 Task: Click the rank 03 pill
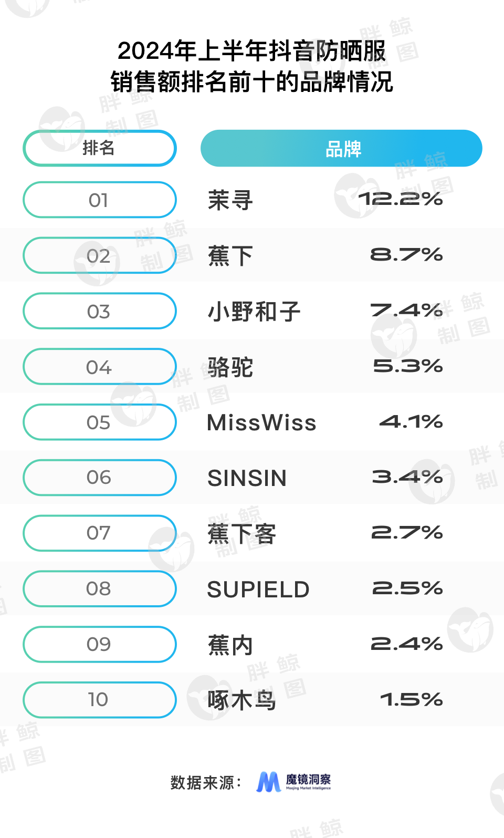coord(99,312)
